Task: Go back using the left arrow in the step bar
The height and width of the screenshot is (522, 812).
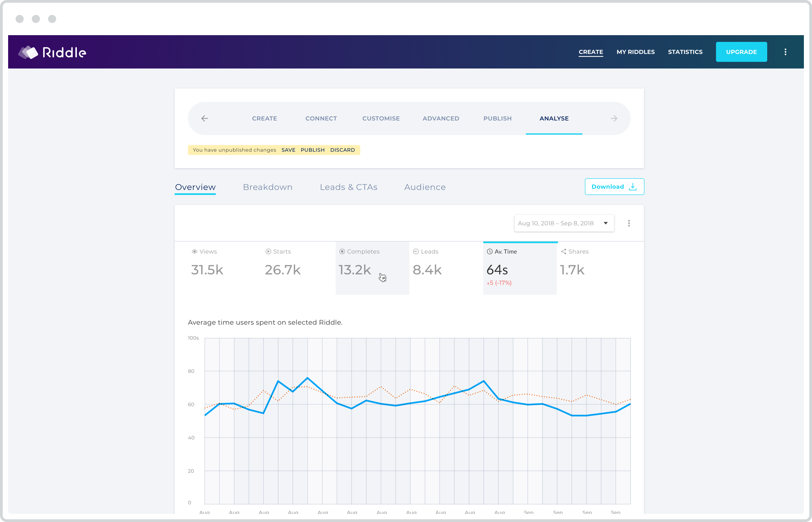Action: tap(205, 118)
